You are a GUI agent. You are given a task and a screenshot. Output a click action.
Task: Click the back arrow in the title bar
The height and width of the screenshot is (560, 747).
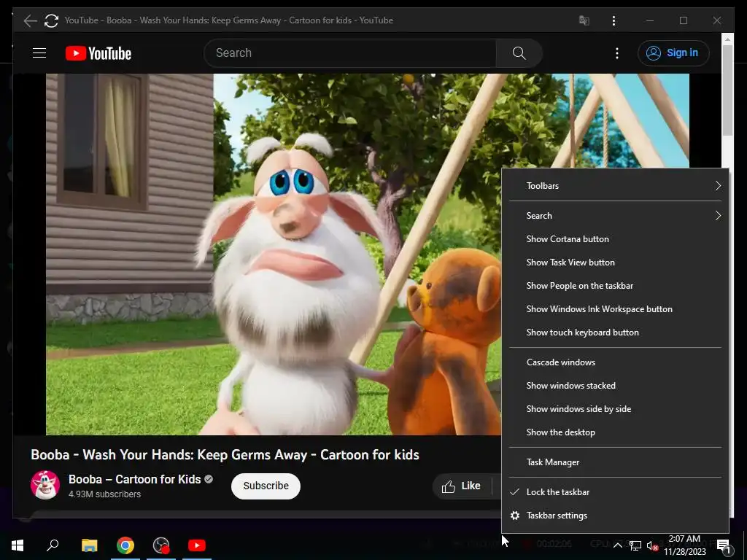coord(30,20)
